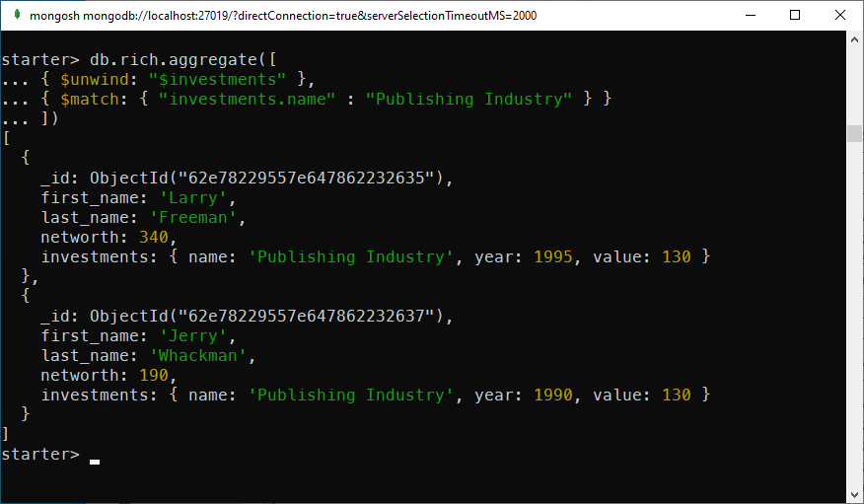Image resolution: width=864 pixels, height=504 pixels.
Task: Click "Publishing Industry" in the $match line
Action: (x=468, y=100)
